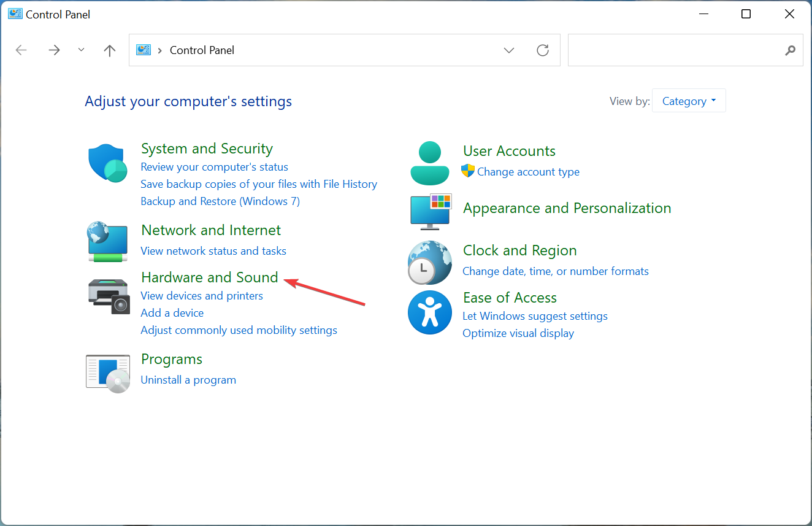Click Optimize visual display link
812x526 pixels.
pos(518,333)
